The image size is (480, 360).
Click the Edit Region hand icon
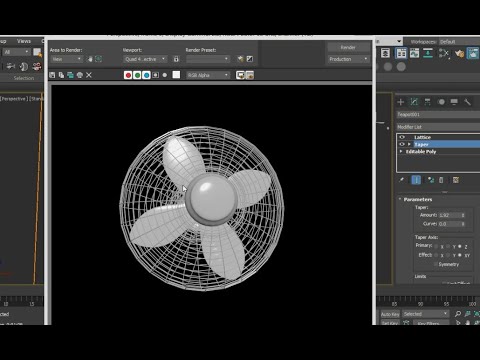pyautogui.click(x=90, y=59)
